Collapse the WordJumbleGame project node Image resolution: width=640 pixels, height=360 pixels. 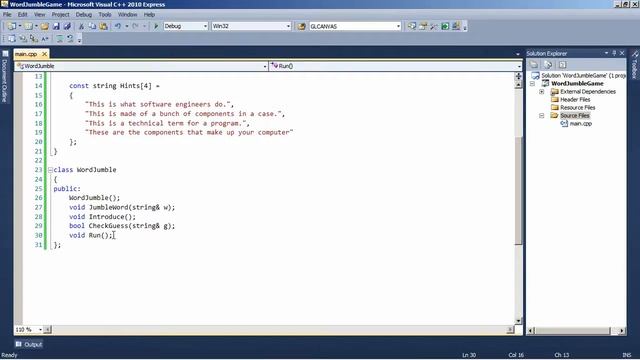(532, 84)
